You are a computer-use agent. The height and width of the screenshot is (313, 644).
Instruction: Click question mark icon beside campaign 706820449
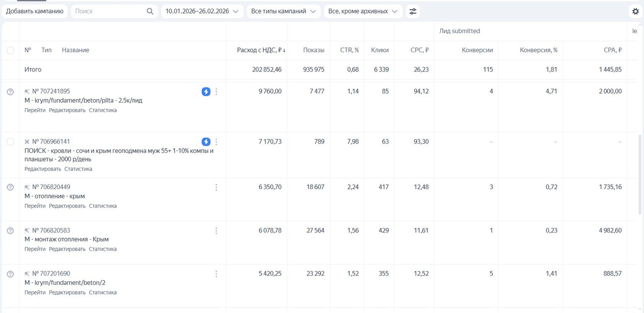pyautogui.click(x=10, y=187)
